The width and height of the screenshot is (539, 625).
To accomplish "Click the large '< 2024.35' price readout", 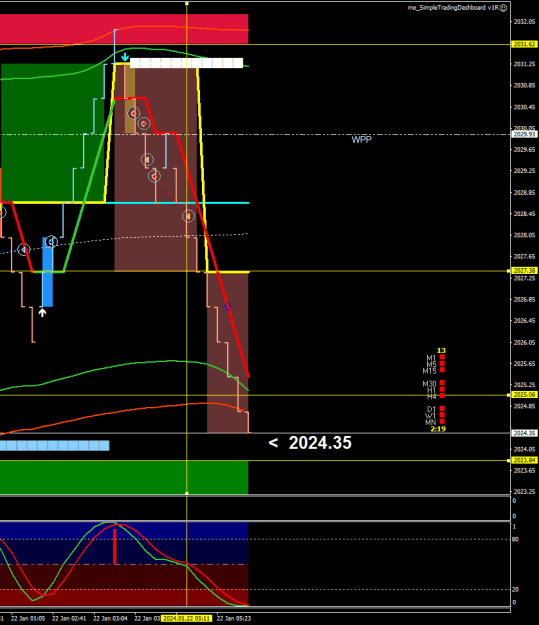I will tap(310, 443).
